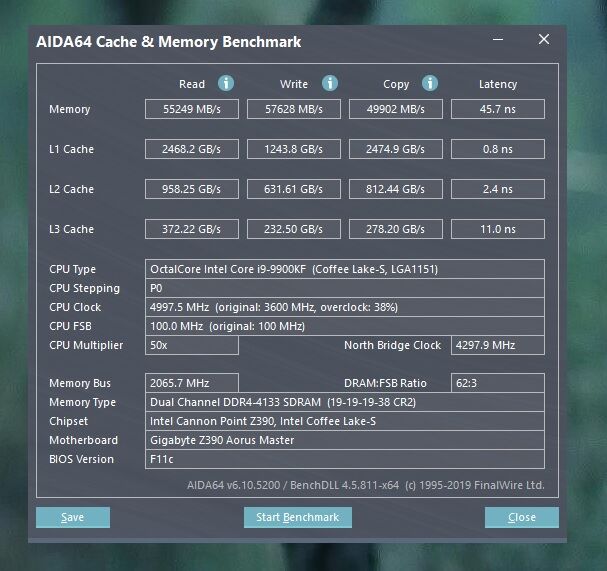The height and width of the screenshot is (571, 607).
Task: Click the Memory row label
Action: (70, 110)
